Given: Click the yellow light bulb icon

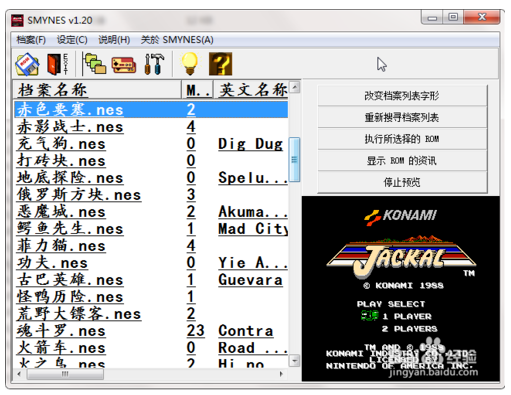Looking at the screenshot, I should tap(189, 64).
